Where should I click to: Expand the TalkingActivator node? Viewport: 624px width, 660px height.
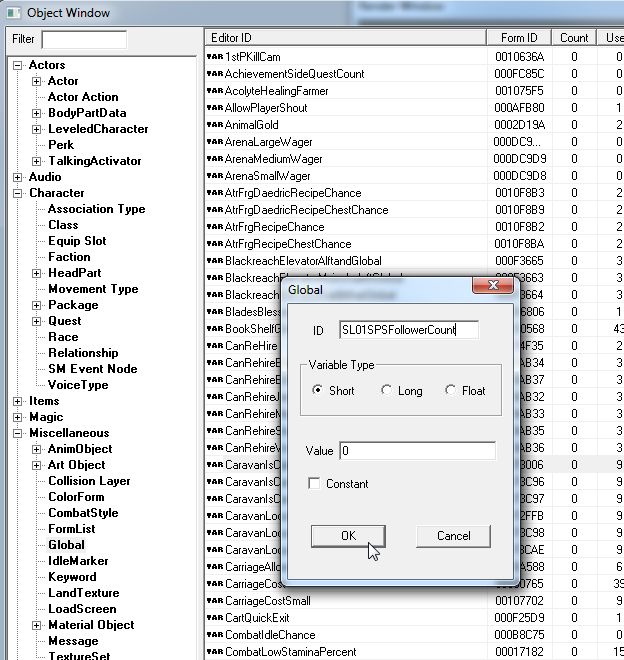click(x=37, y=161)
